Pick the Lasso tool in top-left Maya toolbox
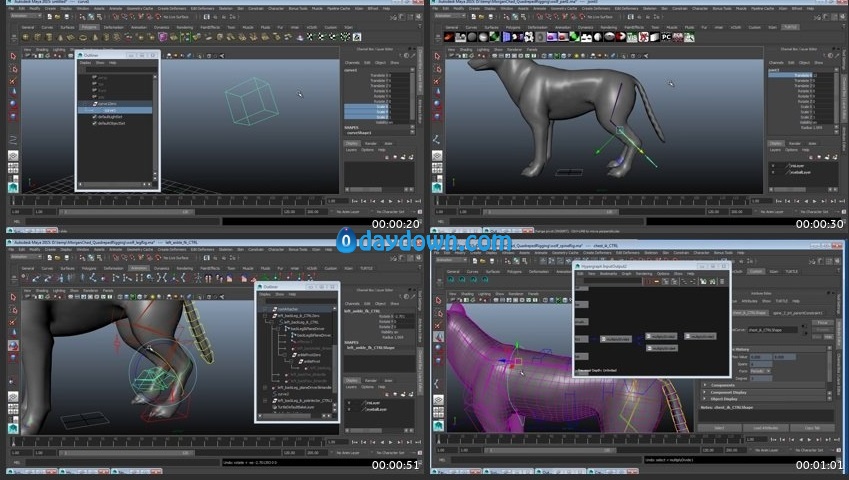Image resolution: width=849 pixels, height=480 pixels. (14, 69)
